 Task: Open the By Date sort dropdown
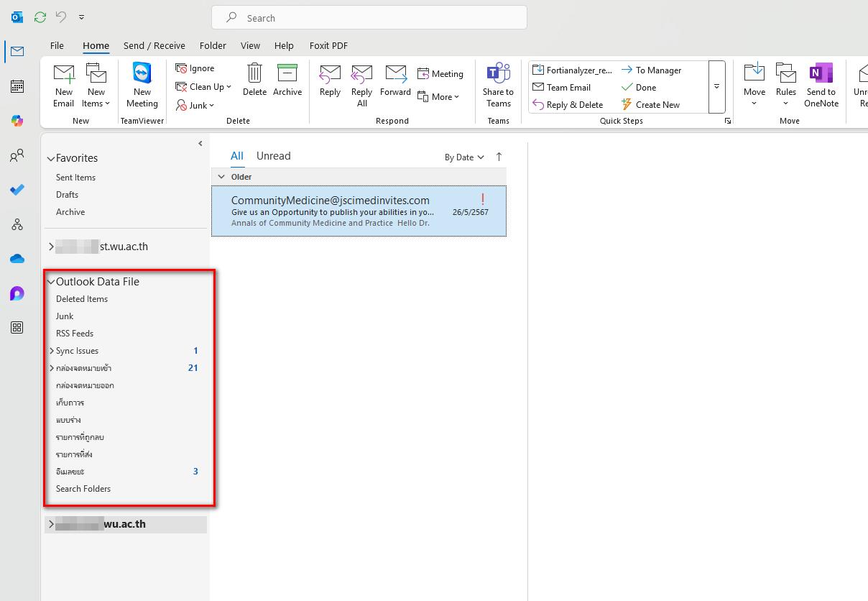coord(464,157)
